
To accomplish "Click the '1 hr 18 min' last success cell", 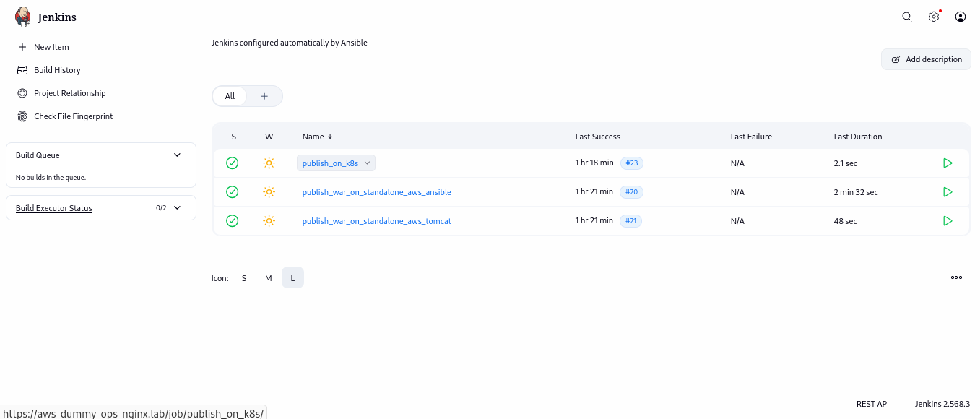I will pos(594,163).
